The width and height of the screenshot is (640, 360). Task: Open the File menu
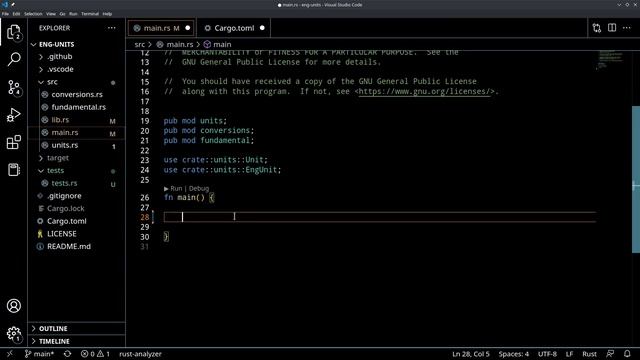5,13
